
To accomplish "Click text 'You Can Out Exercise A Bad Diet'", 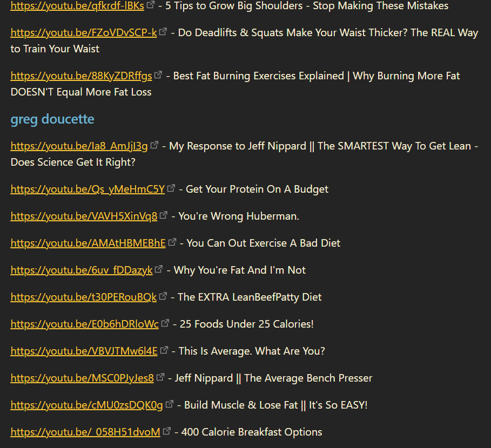I will [264, 243].
